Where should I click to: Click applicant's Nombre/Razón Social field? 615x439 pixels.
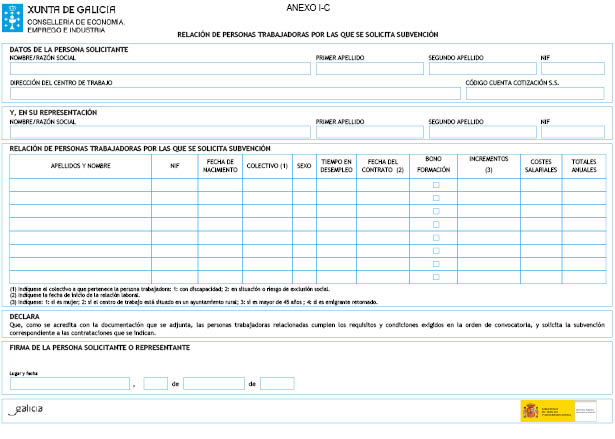(160, 70)
